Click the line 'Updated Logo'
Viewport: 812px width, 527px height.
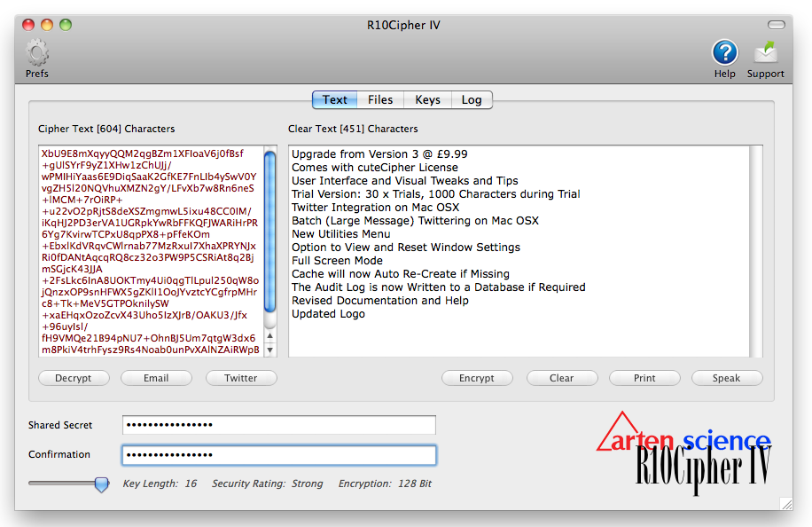[328, 314]
